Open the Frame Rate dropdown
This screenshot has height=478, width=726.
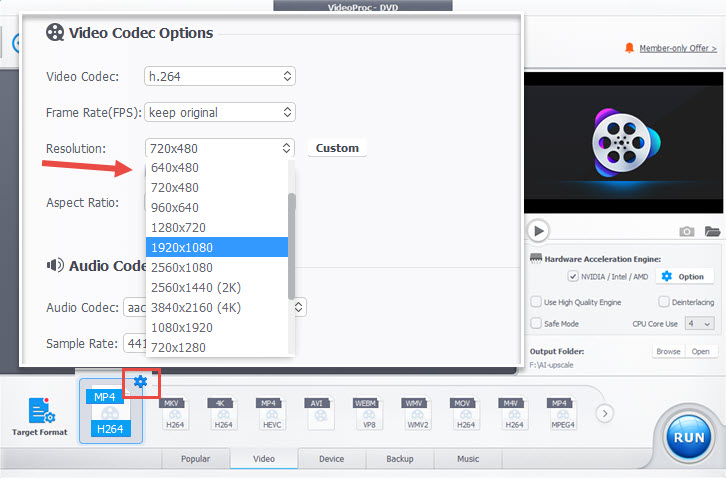(220, 113)
